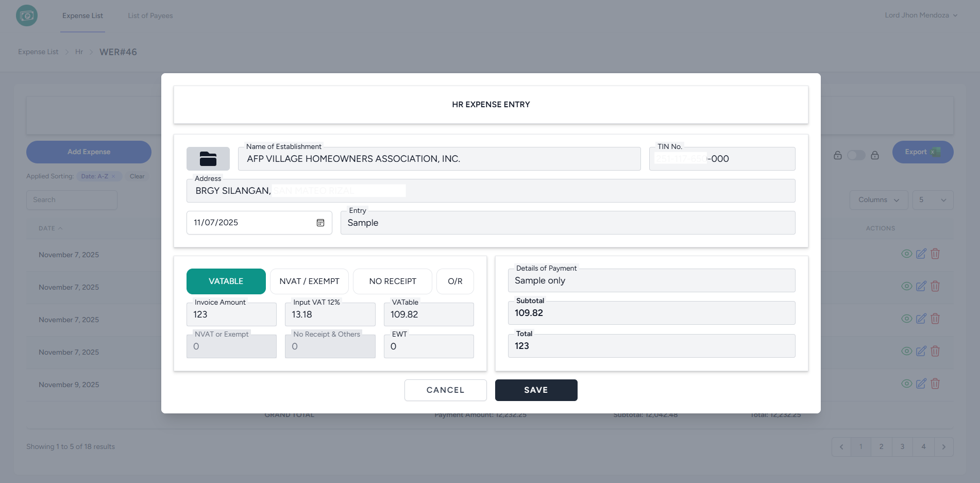
Task: Click the EWT field
Action: [x=429, y=346]
